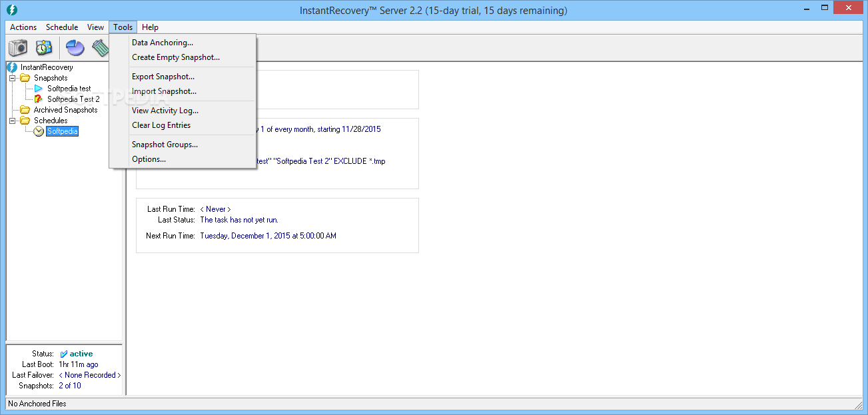868x415 pixels.
Task: Click the trash can delete toolbar icon
Action: click(101, 48)
